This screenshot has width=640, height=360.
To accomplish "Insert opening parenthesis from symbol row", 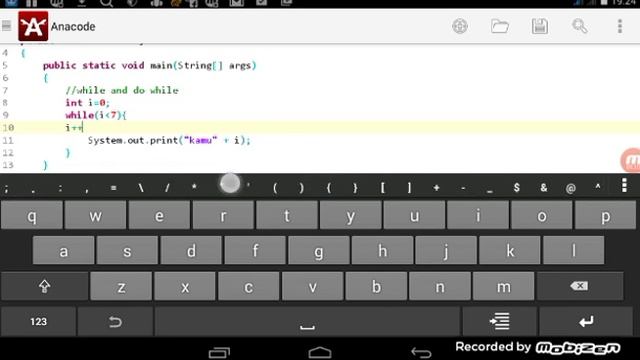I will [275, 188].
